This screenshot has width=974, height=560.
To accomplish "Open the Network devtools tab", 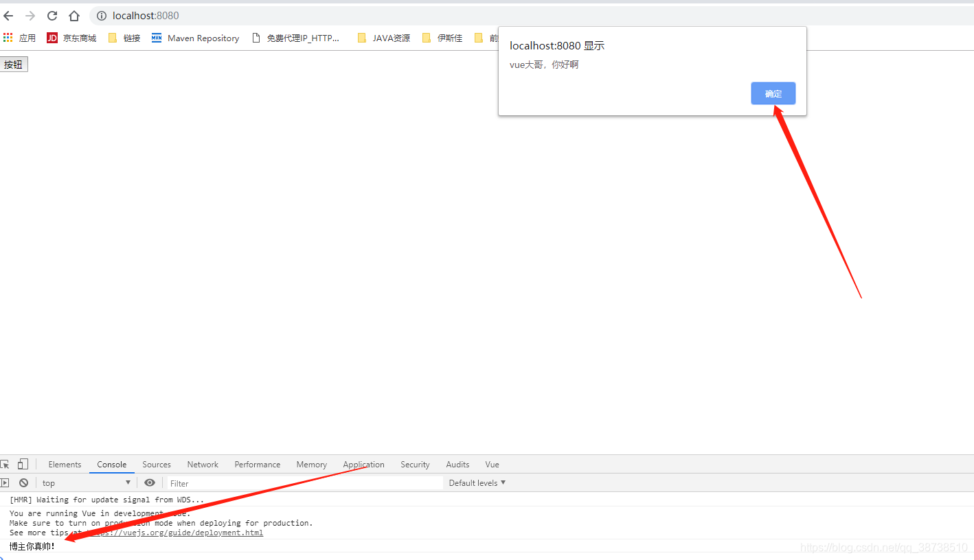I will coord(203,465).
